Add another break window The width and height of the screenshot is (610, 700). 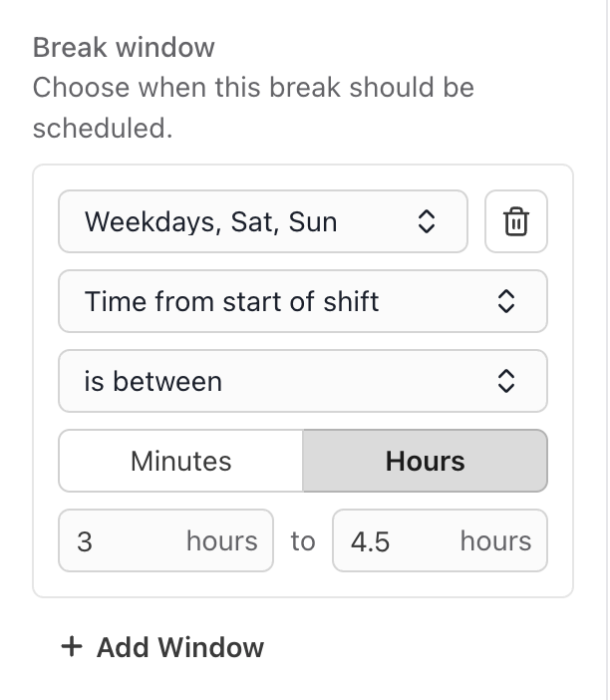(x=162, y=647)
